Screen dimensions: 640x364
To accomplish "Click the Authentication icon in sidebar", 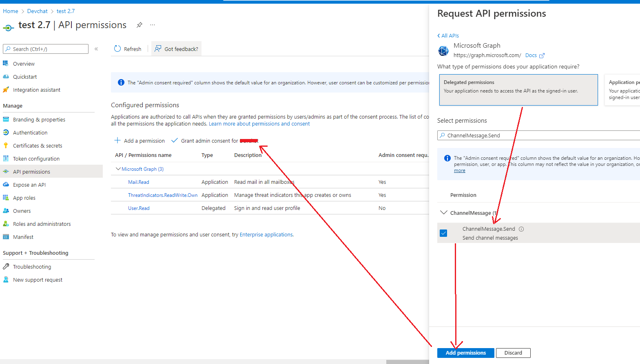I will point(6,132).
